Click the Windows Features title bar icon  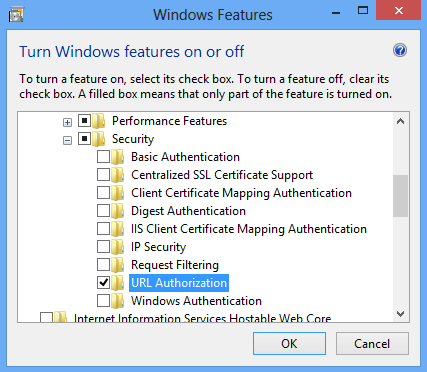pyautogui.click(x=16, y=15)
